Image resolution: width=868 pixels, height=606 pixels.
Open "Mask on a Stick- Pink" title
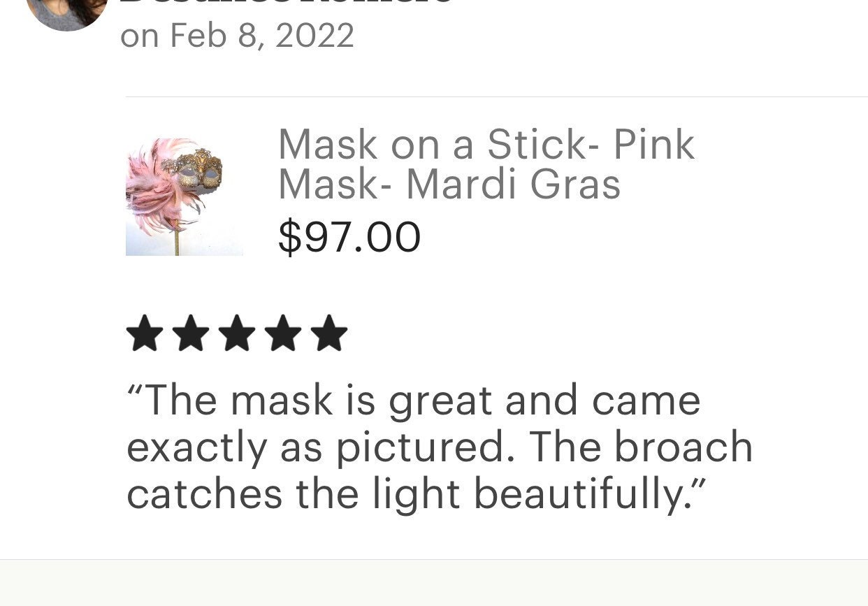point(486,145)
